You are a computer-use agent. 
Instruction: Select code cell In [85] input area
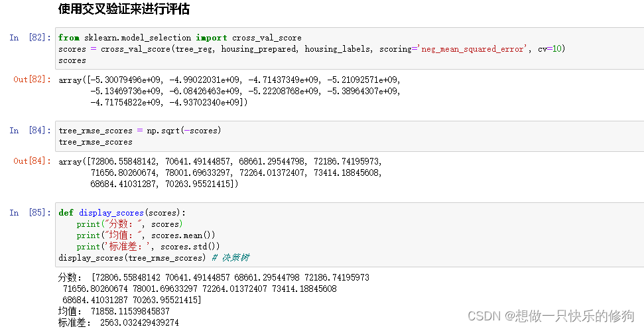[x=350, y=235]
